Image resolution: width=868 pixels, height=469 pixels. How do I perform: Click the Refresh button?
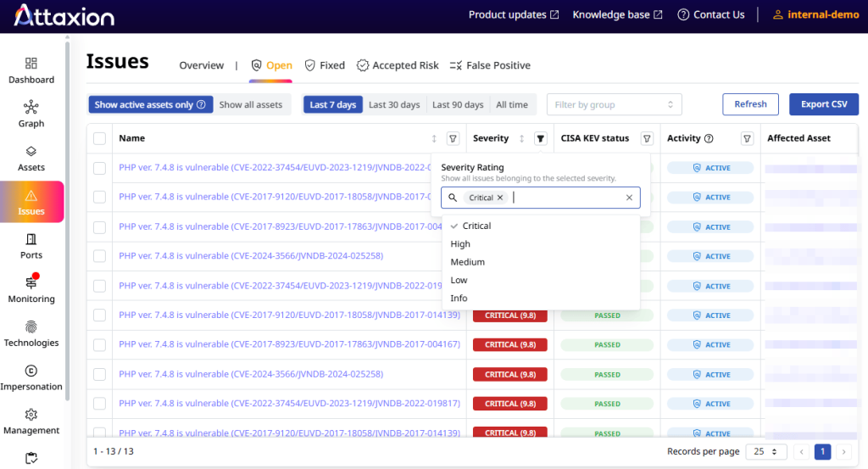(x=751, y=104)
